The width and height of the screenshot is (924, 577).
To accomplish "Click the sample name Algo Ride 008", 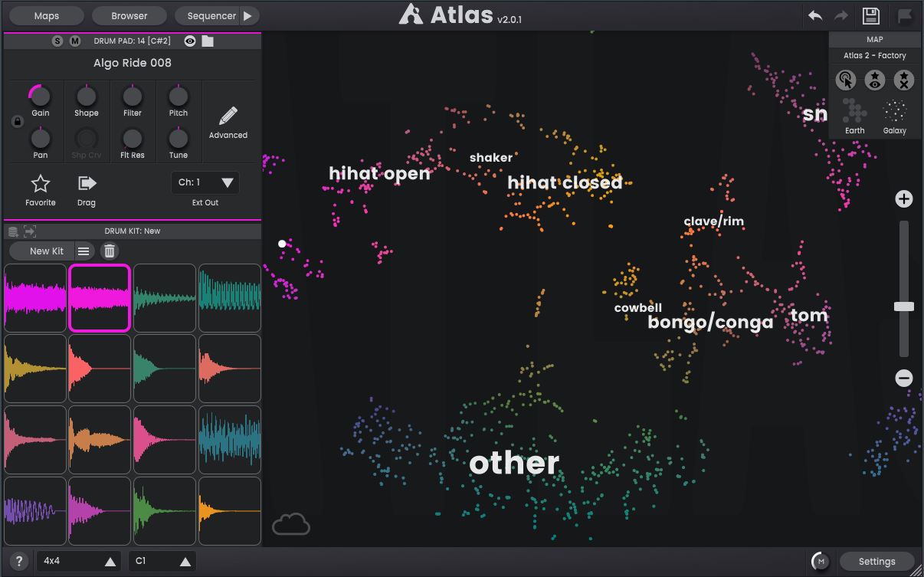I will coord(133,63).
